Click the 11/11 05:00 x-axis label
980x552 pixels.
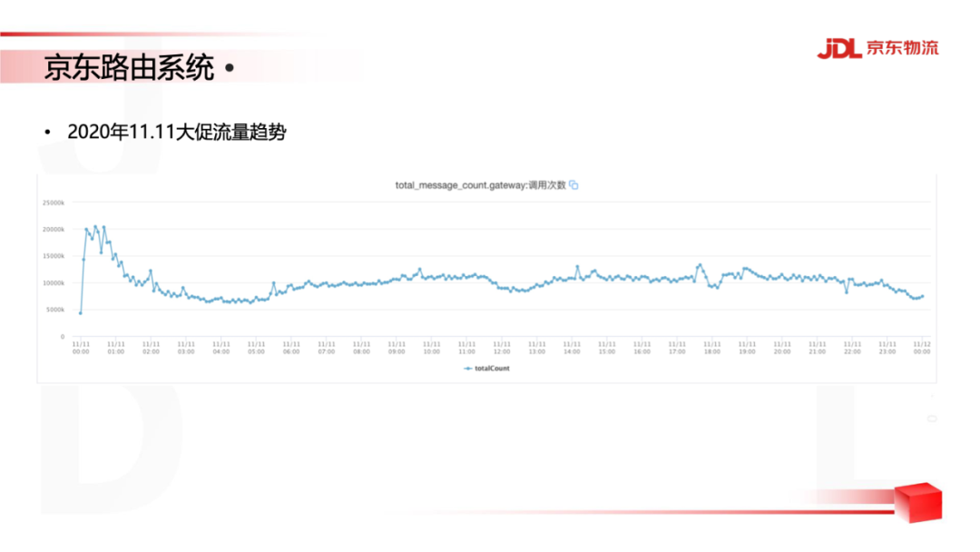click(x=256, y=349)
